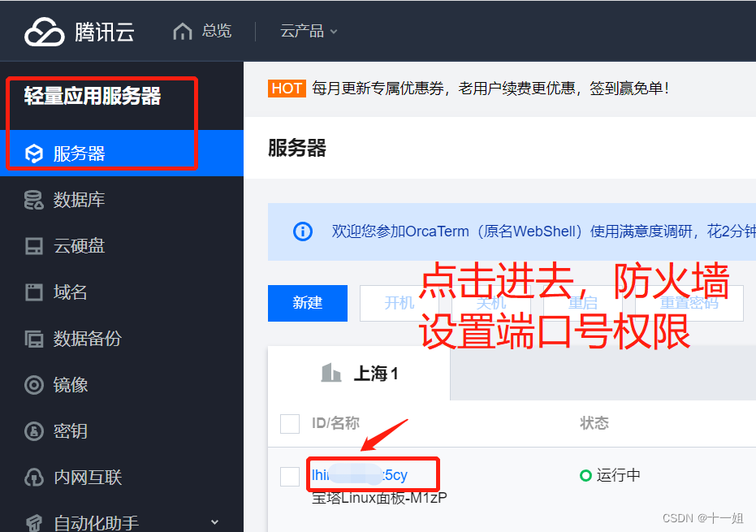Click the 关机 shutdown button
756x532 pixels.
point(490,303)
